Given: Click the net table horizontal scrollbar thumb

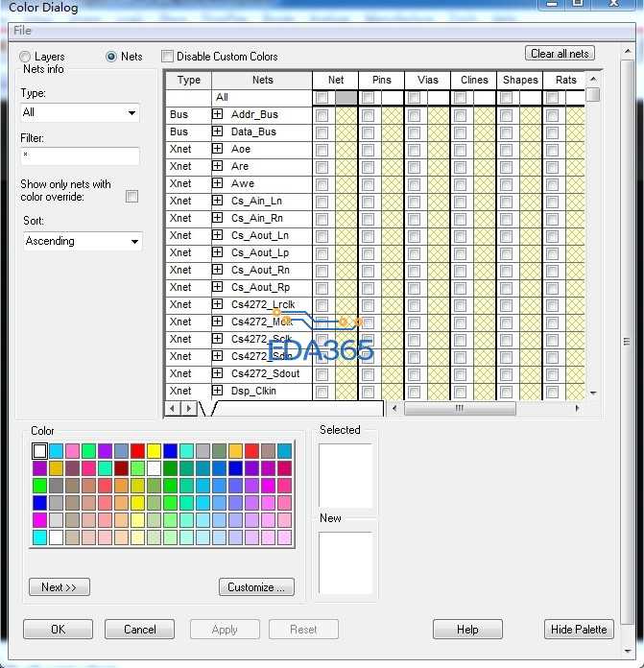Looking at the screenshot, I should click(460, 408).
